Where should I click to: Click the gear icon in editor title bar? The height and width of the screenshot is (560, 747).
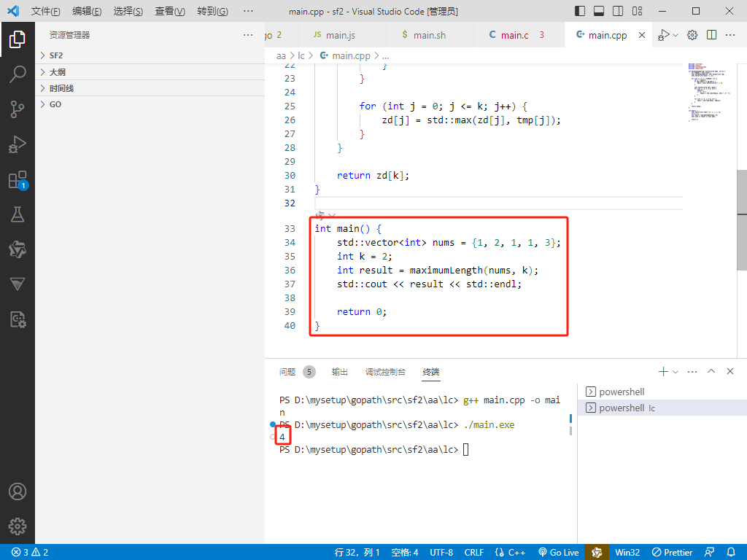click(x=692, y=35)
